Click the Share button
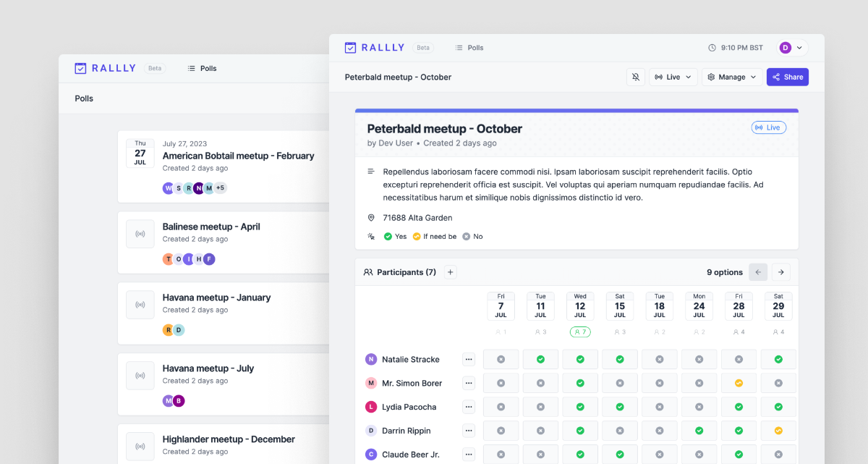The height and width of the screenshot is (464, 868). coord(788,77)
